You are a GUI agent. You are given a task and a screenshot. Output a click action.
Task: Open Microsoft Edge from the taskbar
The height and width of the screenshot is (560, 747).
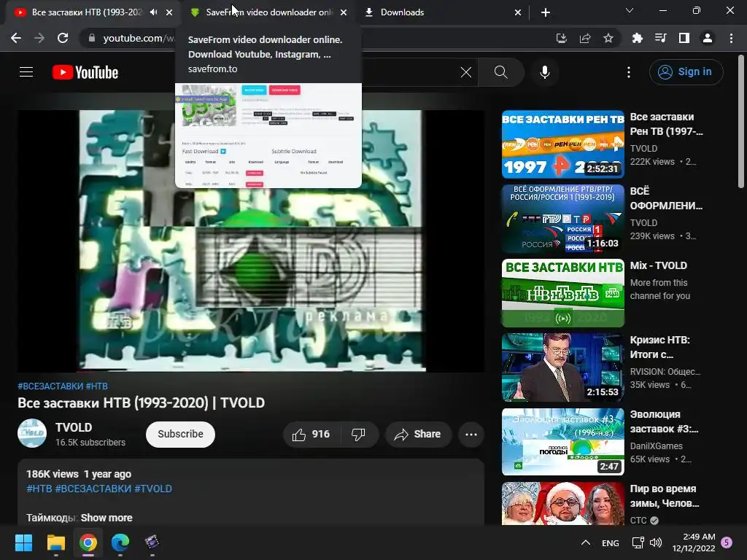tap(120, 542)
